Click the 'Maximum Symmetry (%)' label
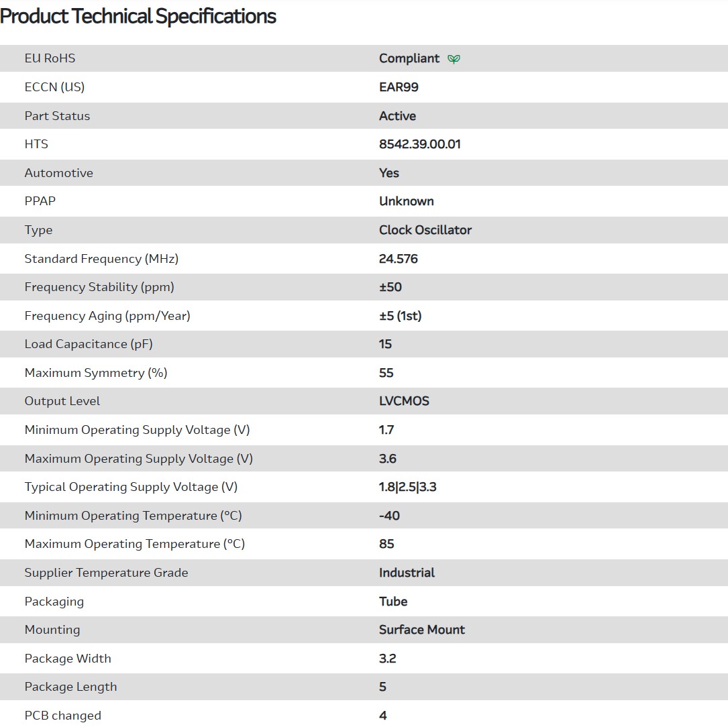This screenshot has height=727, width=728. 96,373
